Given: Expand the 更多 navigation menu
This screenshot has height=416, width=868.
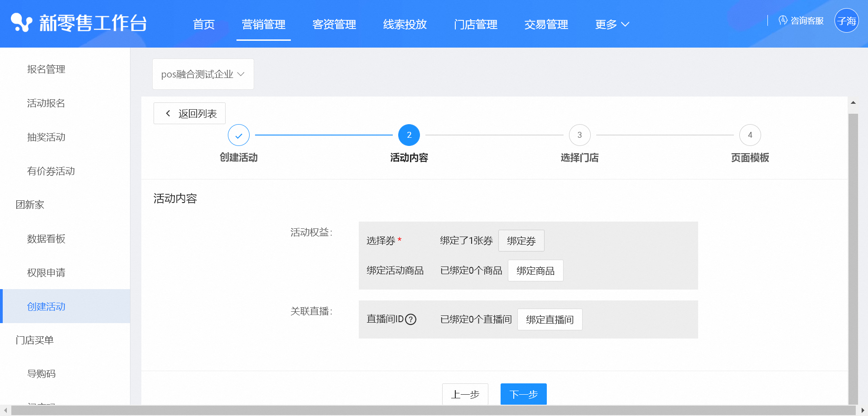Looking at the screenshot, I should pyautogui.click(x=612, y=24).
